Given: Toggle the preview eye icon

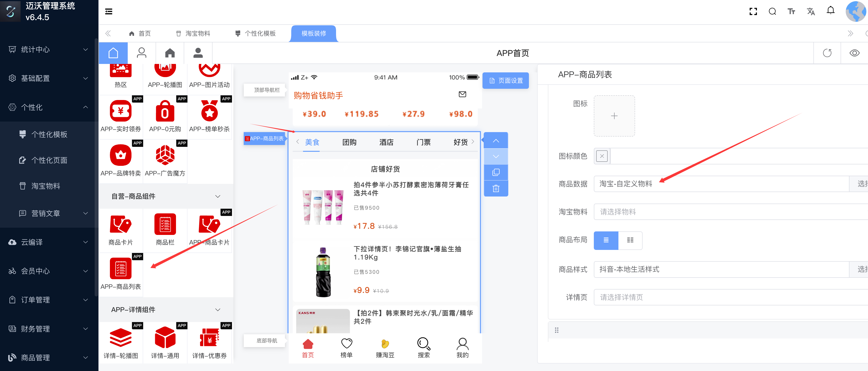Looking at the screenshot, I should click(x=854, y=53).
